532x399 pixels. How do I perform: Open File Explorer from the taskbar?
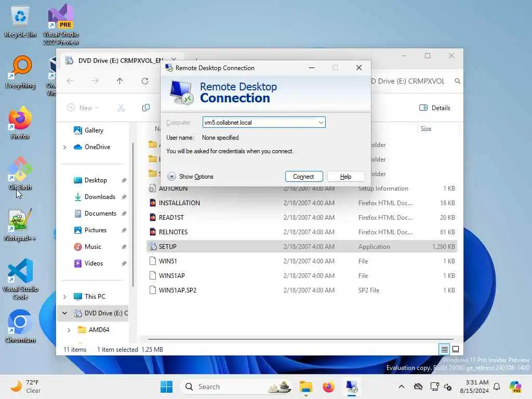[x=305, y=387]
